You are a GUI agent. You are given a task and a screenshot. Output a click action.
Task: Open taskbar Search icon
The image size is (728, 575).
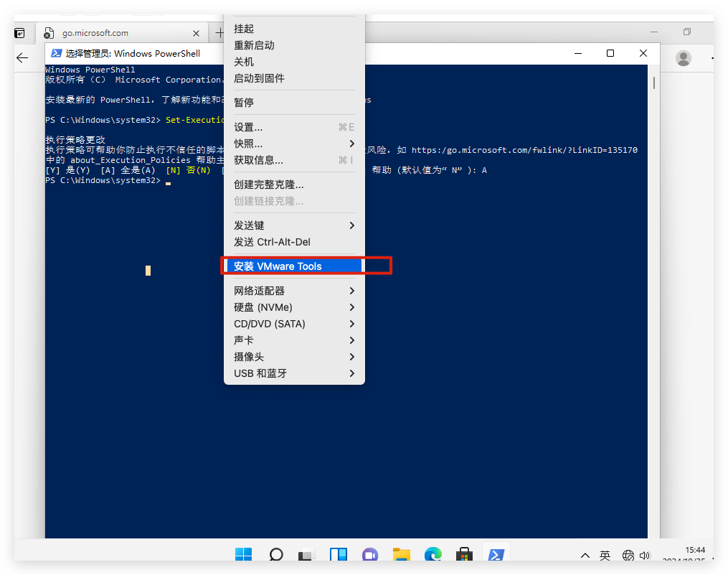click(276, 554)
